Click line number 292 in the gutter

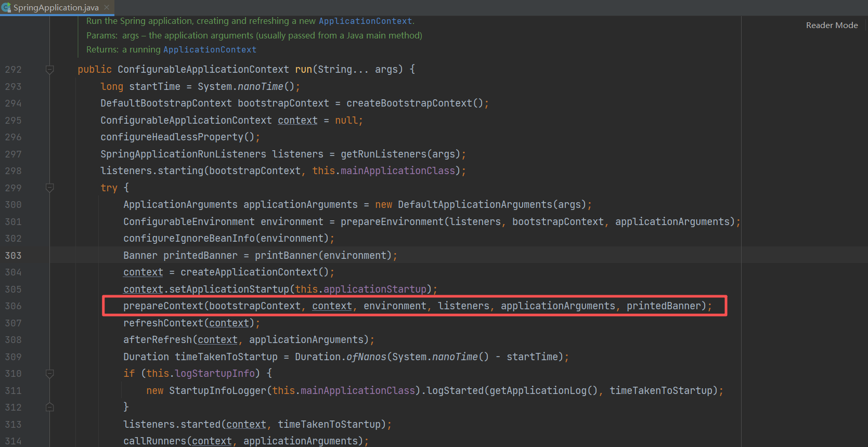coord(13,69)
